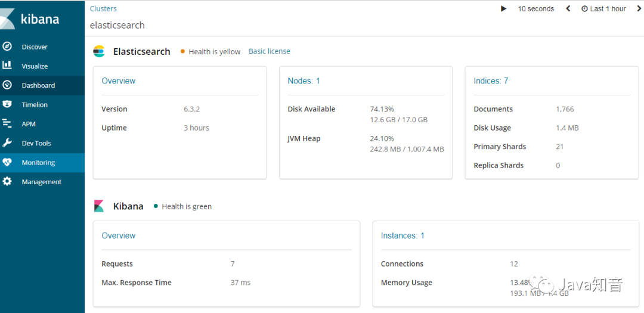Click 12.6 GB / 17.0 GB text
This screenshot has width=644, height=313.
[x=398, y=120]
